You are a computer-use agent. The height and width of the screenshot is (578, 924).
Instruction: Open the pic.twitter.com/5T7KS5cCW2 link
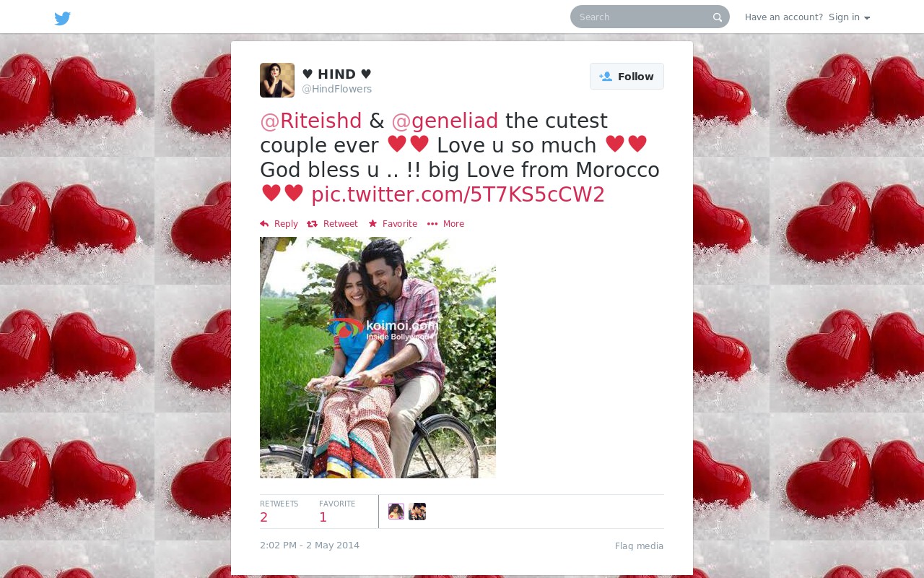pyautogui.click(x=458, y=194)
